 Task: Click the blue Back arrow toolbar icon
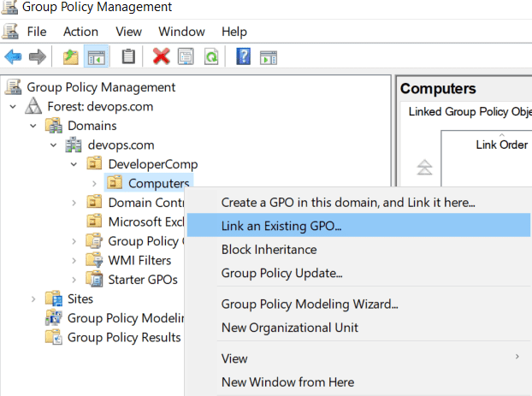point(13,56)
